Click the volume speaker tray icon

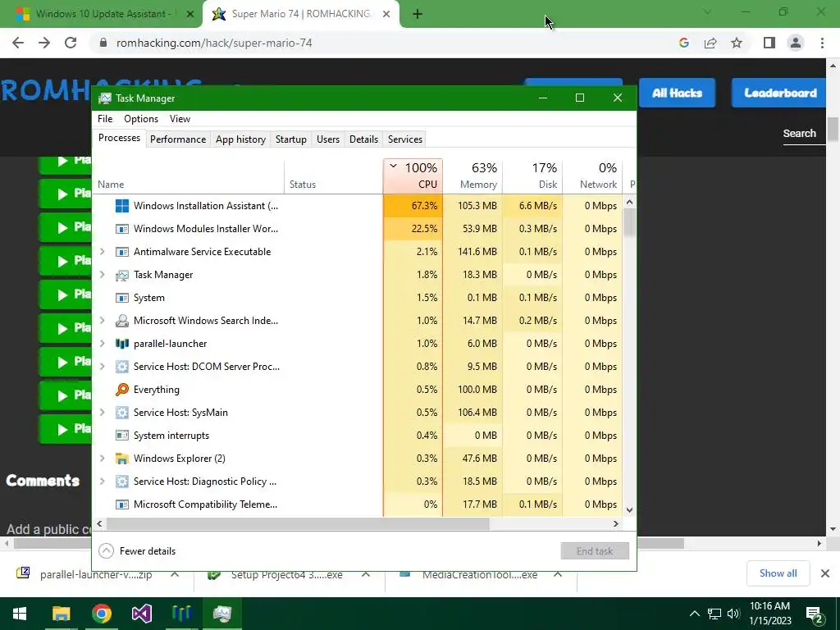coord(733,614)
